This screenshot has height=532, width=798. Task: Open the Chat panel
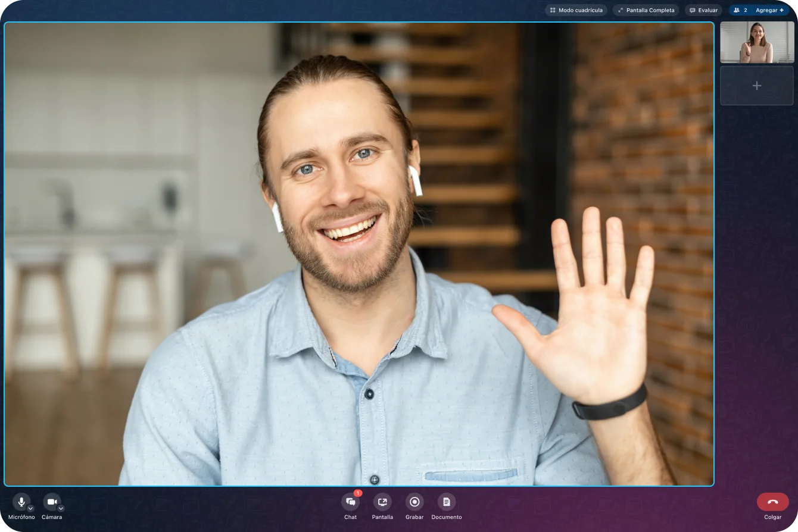point(351,502)
